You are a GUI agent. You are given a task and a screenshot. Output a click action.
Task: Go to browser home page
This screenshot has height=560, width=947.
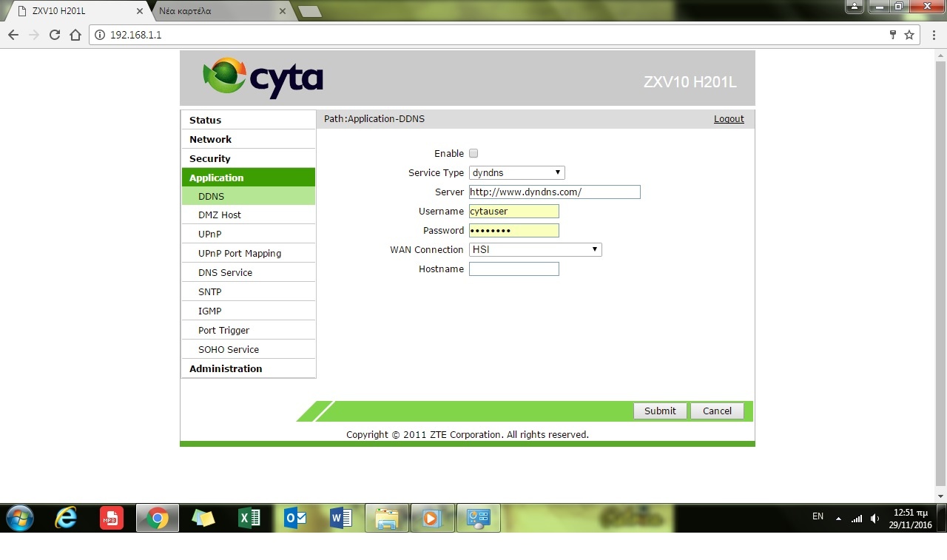[75, 35]
